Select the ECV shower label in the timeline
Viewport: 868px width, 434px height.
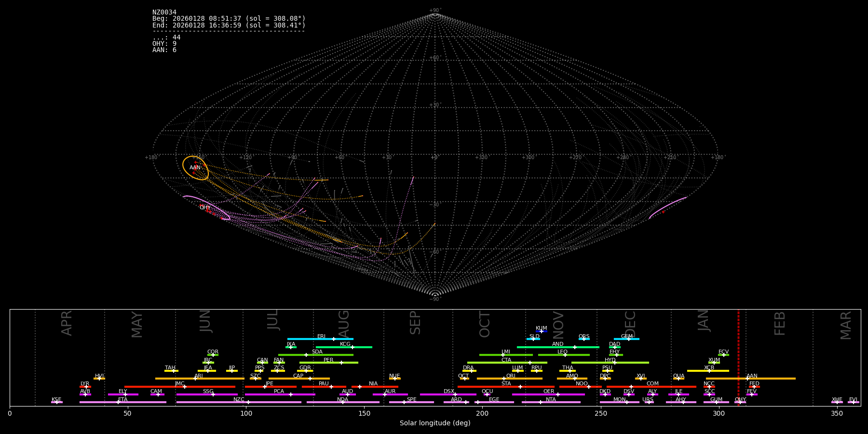tap(724, 352)
